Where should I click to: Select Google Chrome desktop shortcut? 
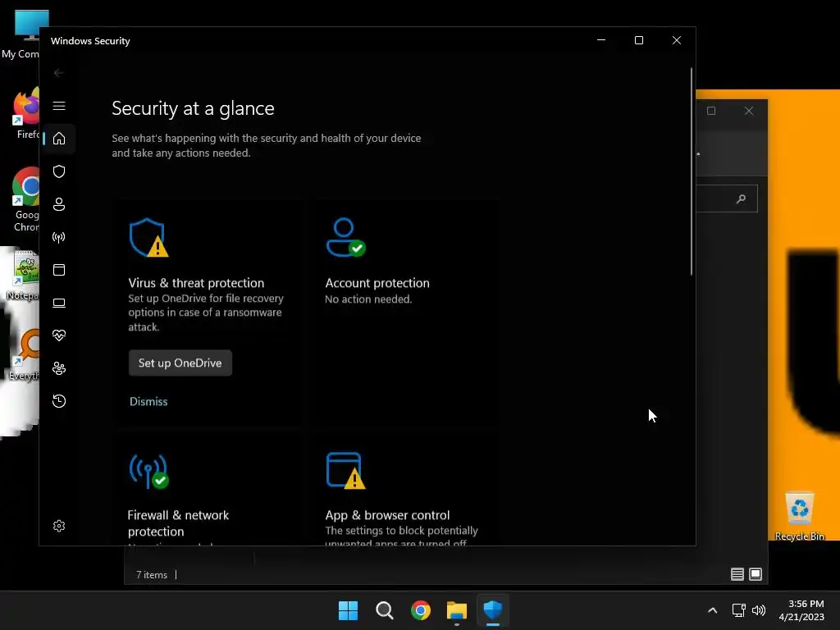click(25, 200)
